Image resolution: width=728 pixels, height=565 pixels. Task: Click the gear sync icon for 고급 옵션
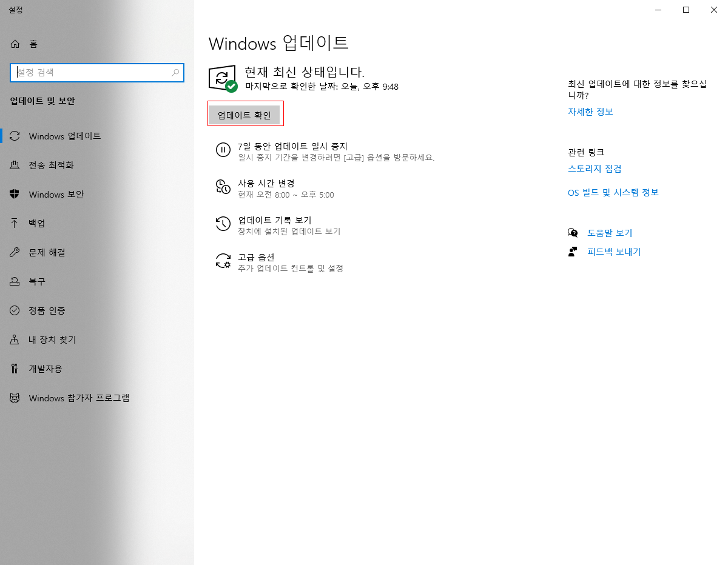[x=223, y=261]
